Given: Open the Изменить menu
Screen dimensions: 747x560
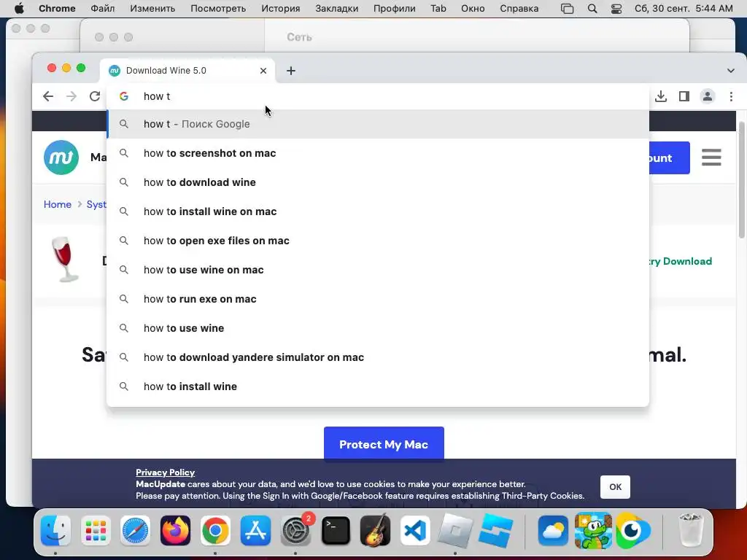Looking at the screenshot, I should tap(152, 9).
